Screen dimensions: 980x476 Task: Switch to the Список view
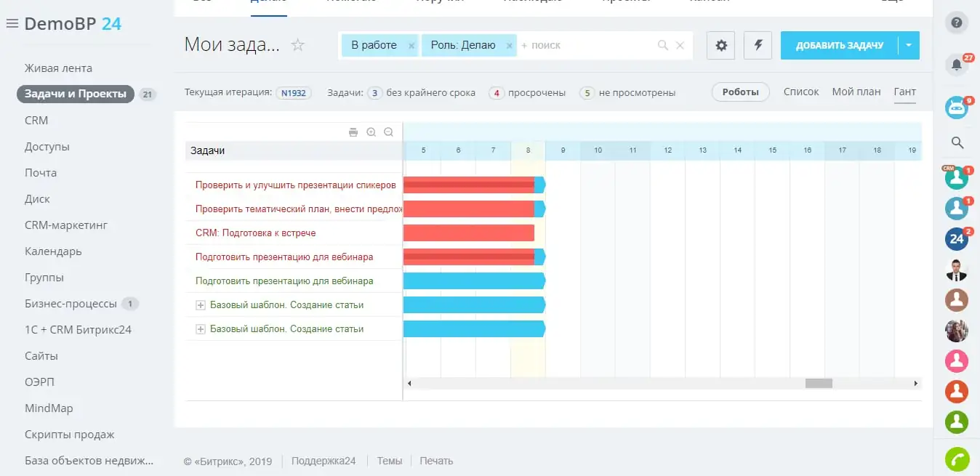(x=801, y=92)
